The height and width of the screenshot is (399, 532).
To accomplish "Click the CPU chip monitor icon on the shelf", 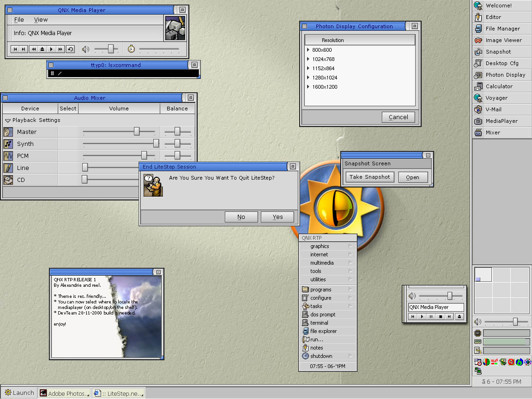I will click(x=478, y=333).
